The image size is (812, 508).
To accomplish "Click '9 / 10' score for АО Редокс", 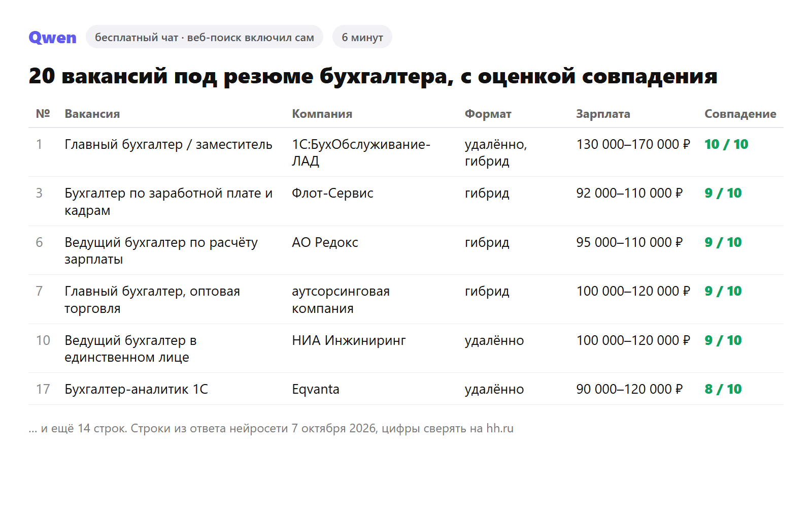I will [723, 242].
